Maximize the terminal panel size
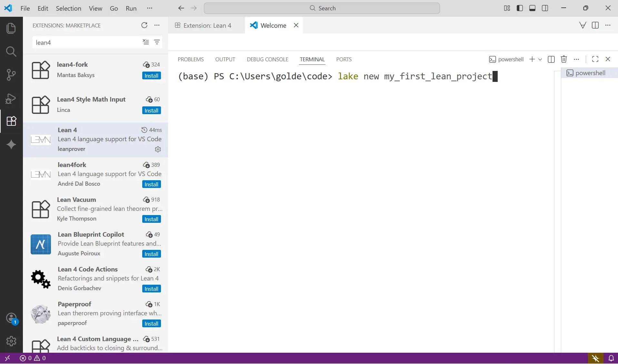Image resolution: width=618 pixels, height=364 pixels. 595,59
